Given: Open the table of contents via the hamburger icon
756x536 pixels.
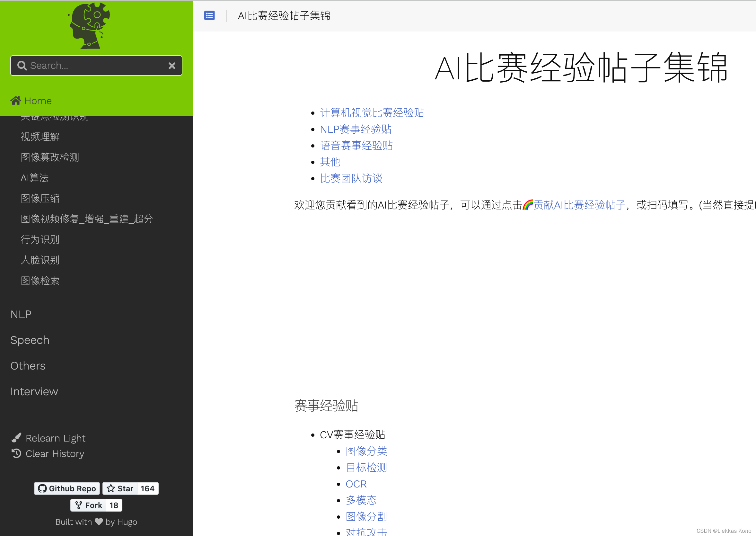Looking at the screenshot, I should point(209,15).
